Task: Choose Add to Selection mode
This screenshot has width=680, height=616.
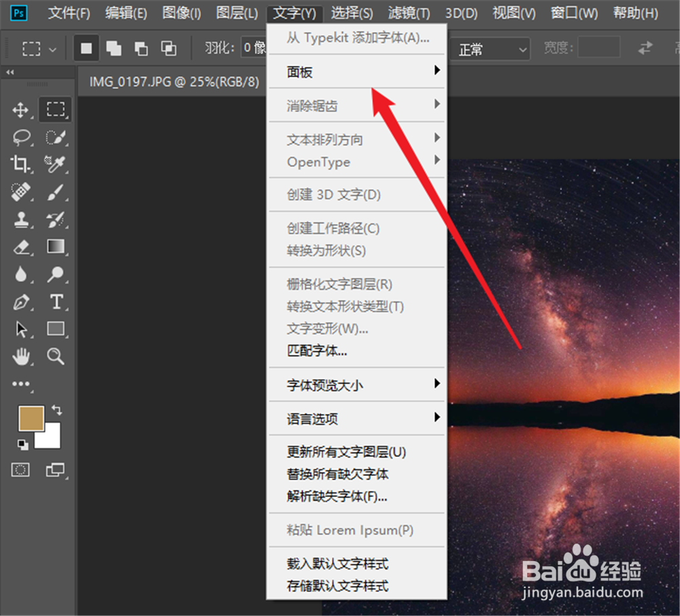Action: pyautogui.click(x=114, y=48)
